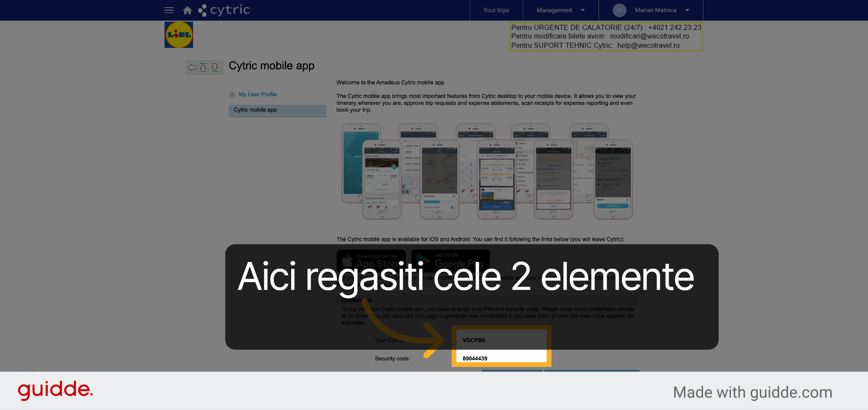Viewport: 868px width, 410px height.
Task: Click the back arrow navigation icon
Action: pyautogui.click(x=192, y=68)
